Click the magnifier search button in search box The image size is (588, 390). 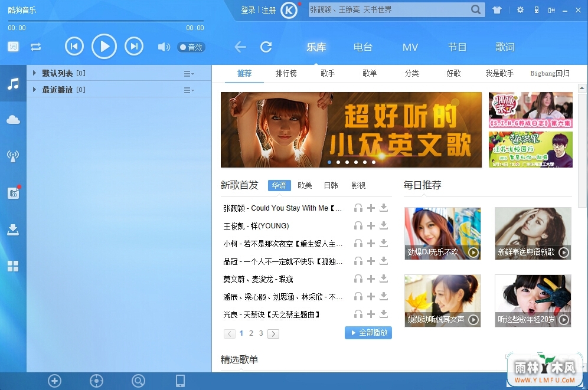point(475,10)
